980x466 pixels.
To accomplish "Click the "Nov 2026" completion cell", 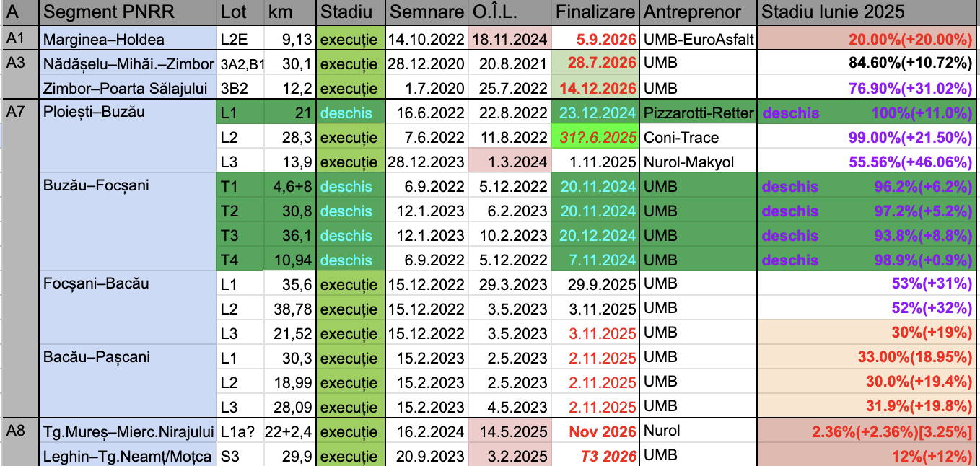I will click(x=595, y=432).
